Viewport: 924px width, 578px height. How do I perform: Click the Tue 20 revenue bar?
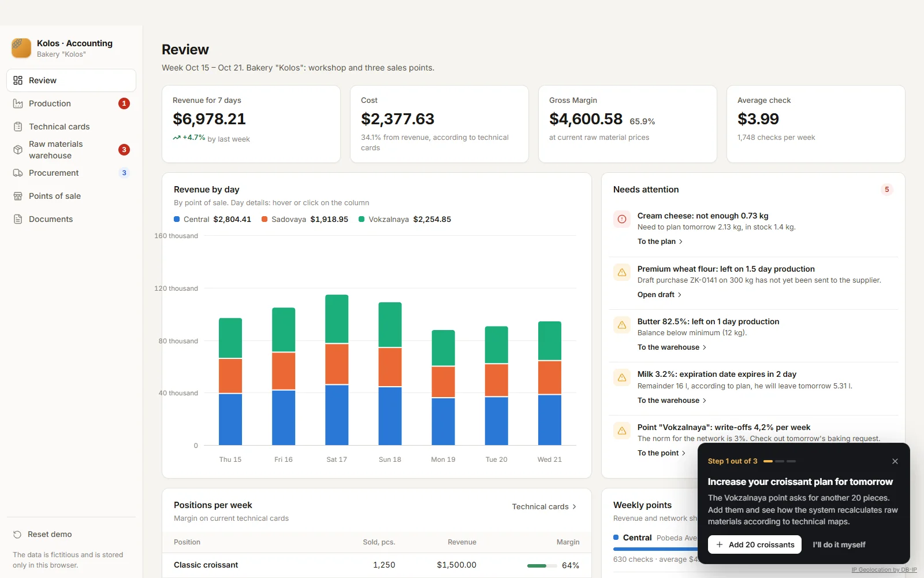496,386
